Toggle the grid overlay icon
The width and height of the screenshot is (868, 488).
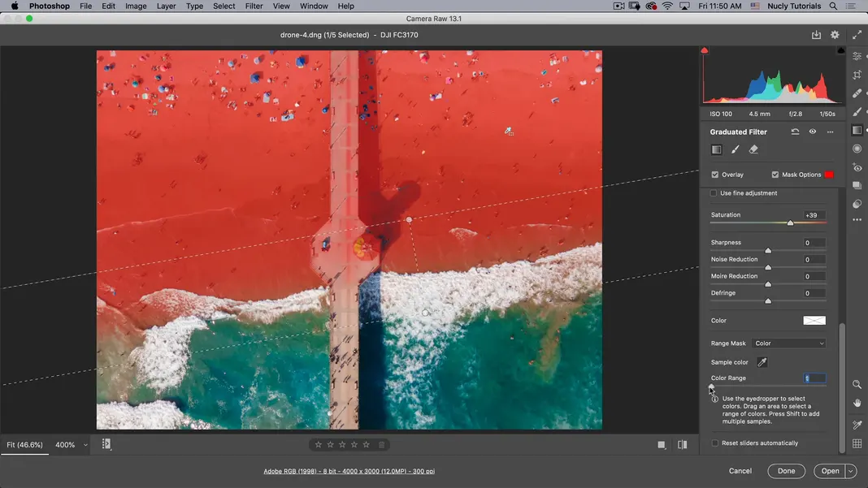point(857,443)
